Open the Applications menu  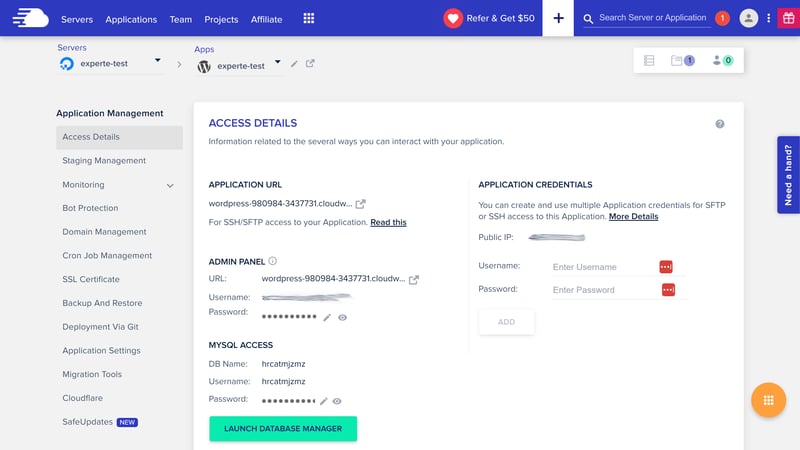[131, 19]
